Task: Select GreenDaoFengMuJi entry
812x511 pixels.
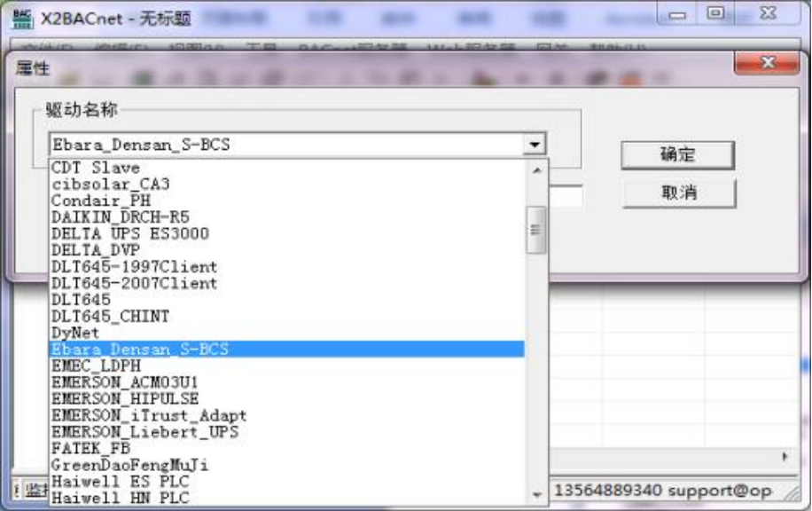Action: (287, 465)
